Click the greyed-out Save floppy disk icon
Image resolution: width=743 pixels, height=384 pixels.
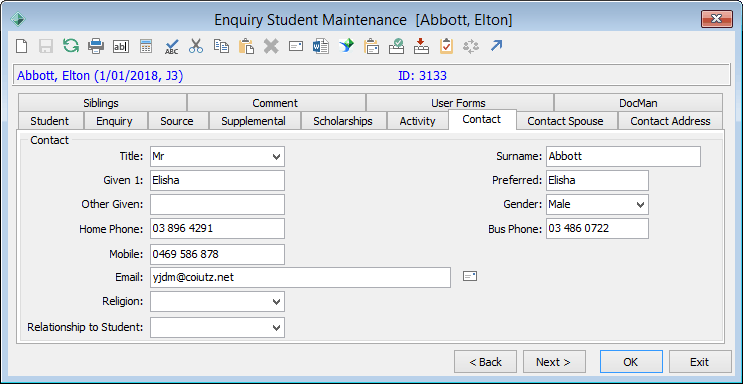coord(46,46)
